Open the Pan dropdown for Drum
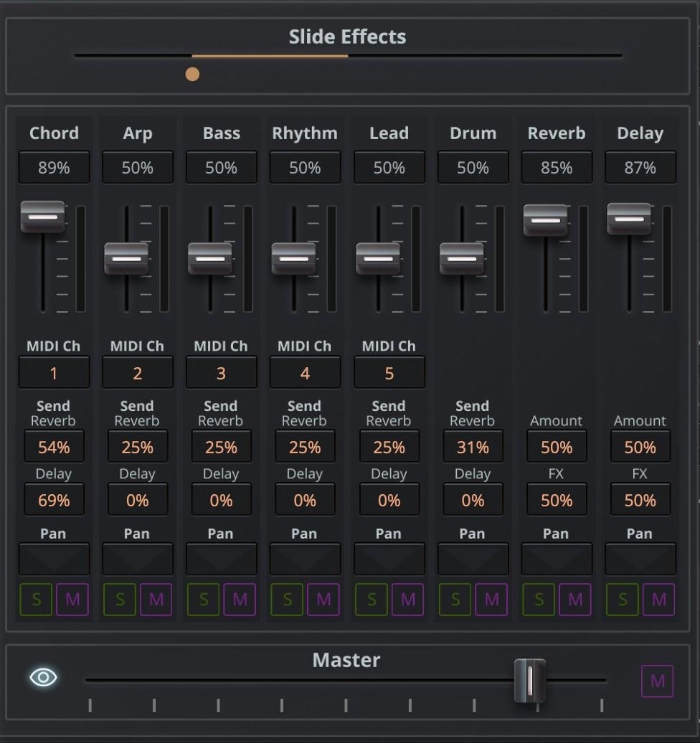Image resolution: width=700 pixels, height=743 pixels. pyautogui.click(x=473, y=559)
